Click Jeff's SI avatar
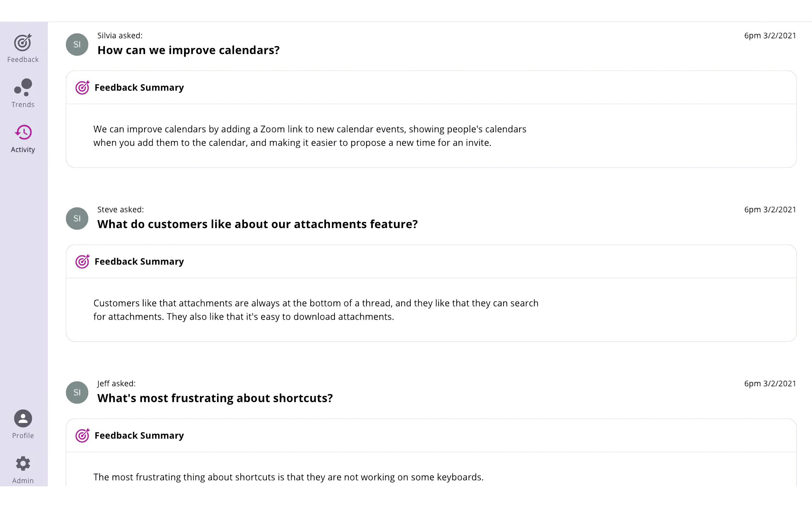Image resolution: width=812 pixels, height=508 pixels. click(77, 393)
